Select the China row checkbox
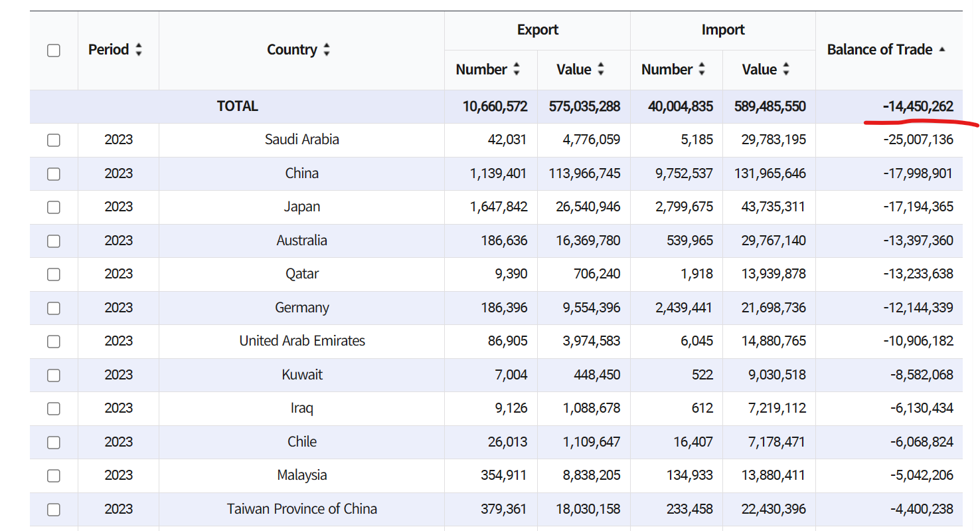The width and height of the screenshot is (980, 531). point(54,174)
